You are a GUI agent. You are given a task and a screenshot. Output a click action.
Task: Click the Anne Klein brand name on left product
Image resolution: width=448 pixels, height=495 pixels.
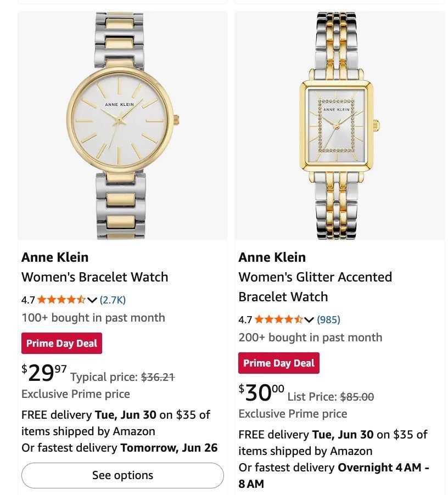pyautogui.click(x=55, y=257)
